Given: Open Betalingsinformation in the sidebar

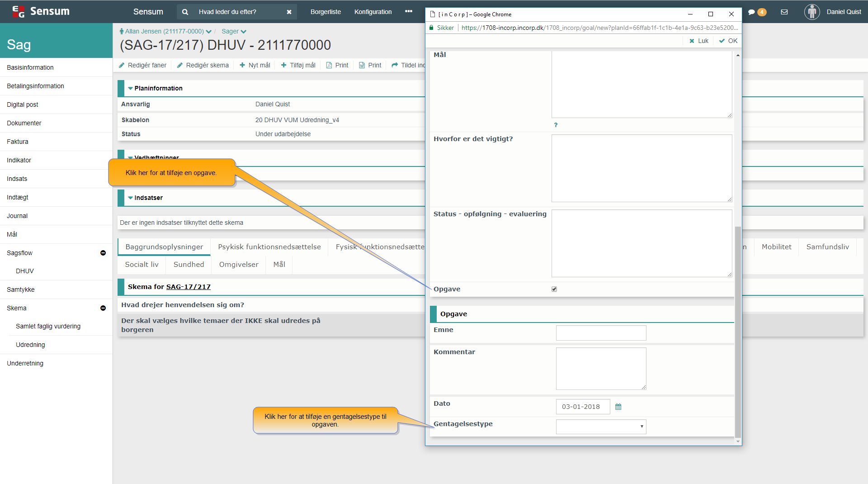Looking at the screenshot, I should point(56,86).
